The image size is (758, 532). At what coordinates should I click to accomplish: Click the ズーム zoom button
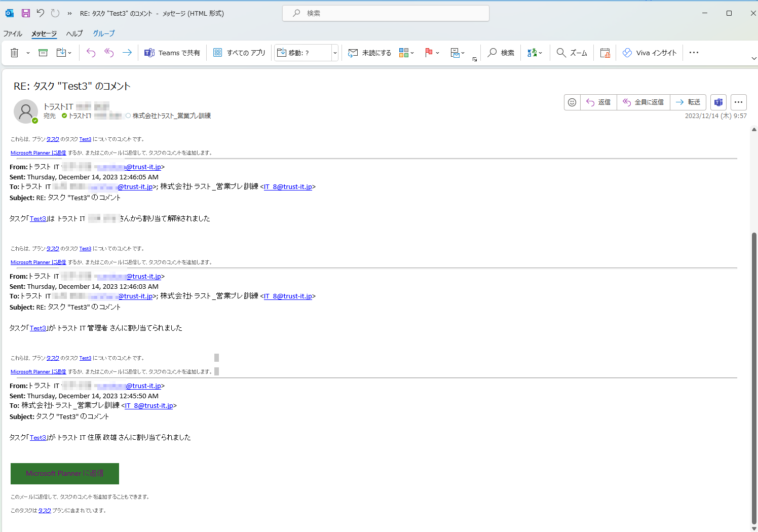tap(572, 53)
